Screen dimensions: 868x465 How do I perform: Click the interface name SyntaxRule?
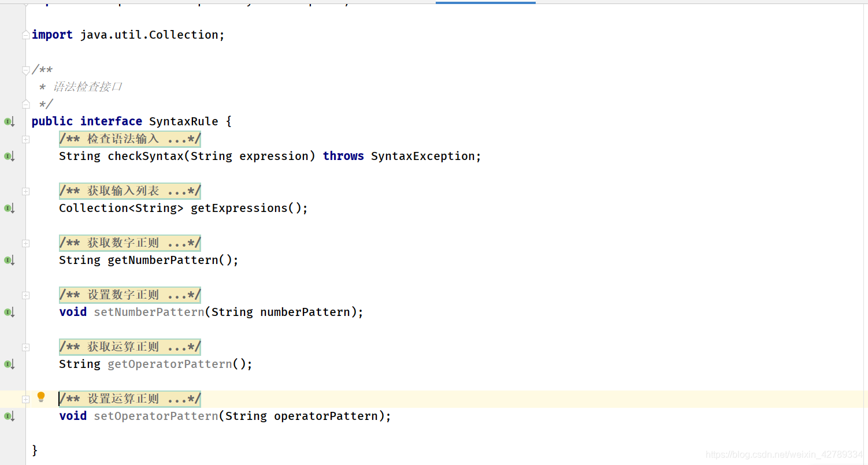click(x=184, y=121)
